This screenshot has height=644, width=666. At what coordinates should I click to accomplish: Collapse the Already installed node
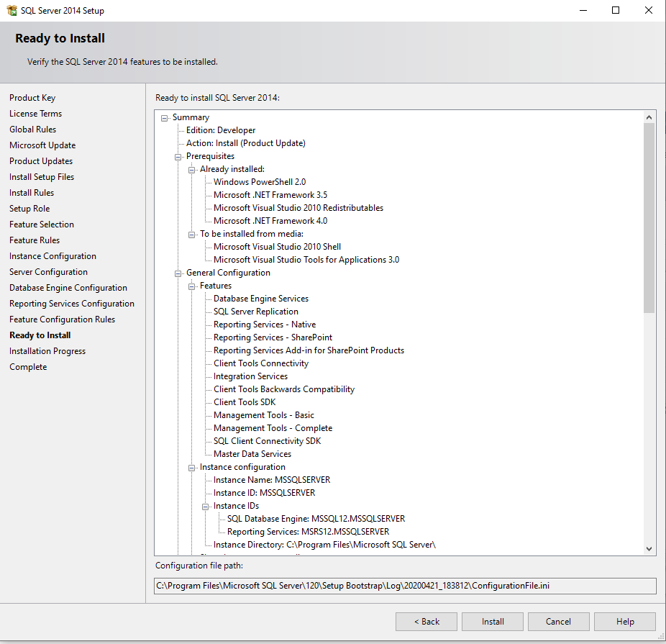tap(191, 170)
